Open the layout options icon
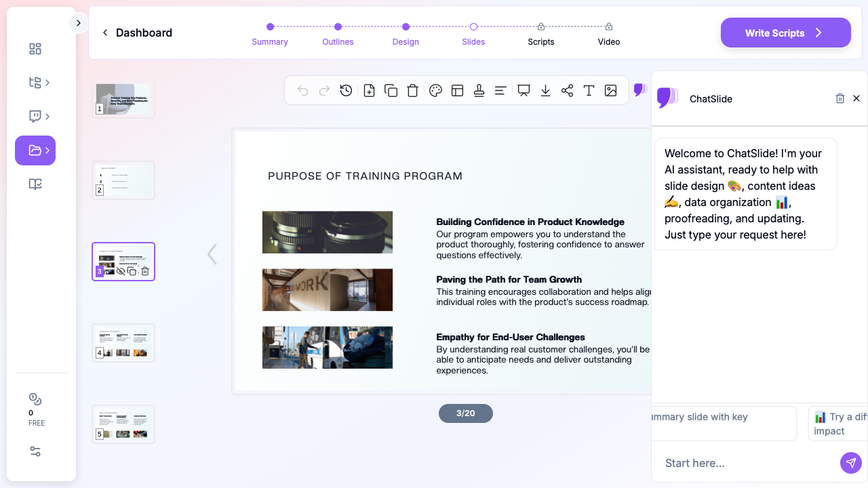The width and height of the screenshot is (868, 488). tap(457, 90)
